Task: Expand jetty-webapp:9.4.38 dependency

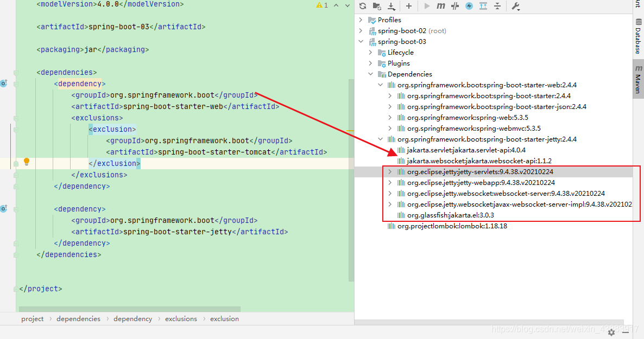Action: tap(390, 183)
